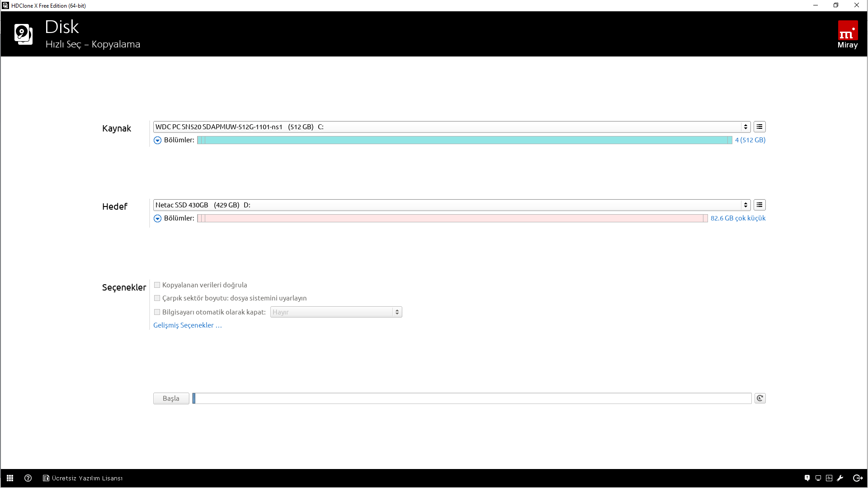Click the help question mark icon

[x=28, y=478]
